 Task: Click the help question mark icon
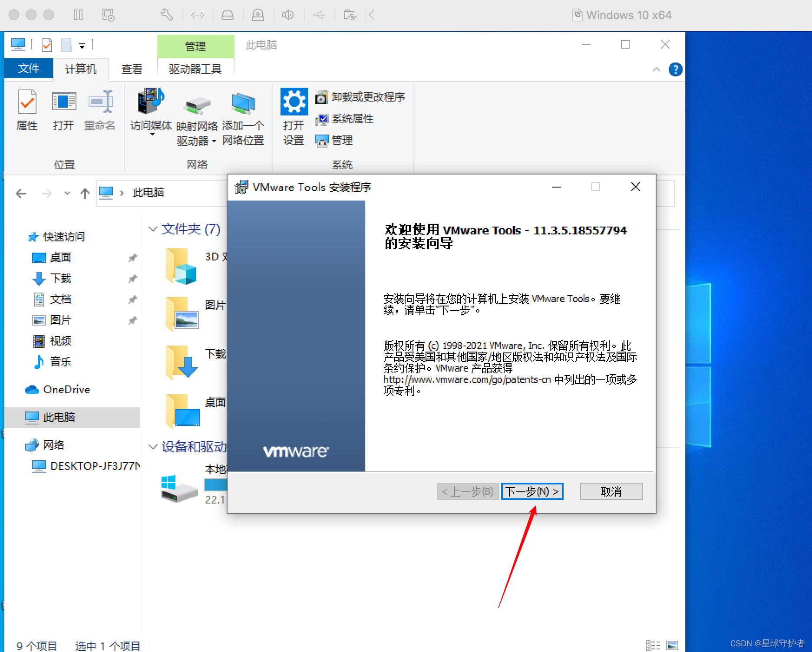pos(675,69)
